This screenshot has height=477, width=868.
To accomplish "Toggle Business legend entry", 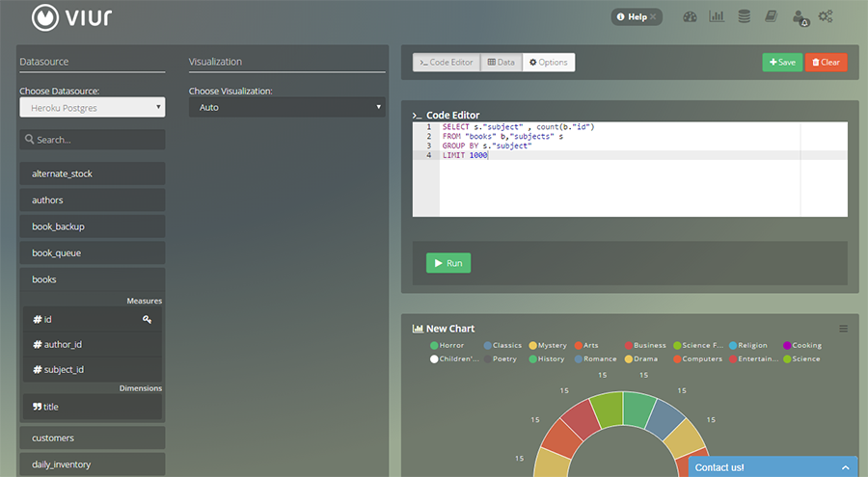I will (645, 345).
